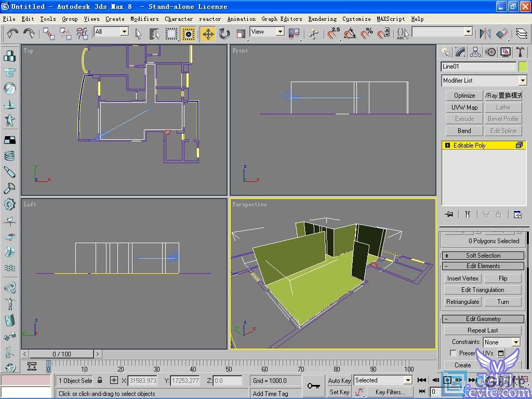Toggle the Percent Snap icon
The image size is (532, 399).
tap(366, 34)
